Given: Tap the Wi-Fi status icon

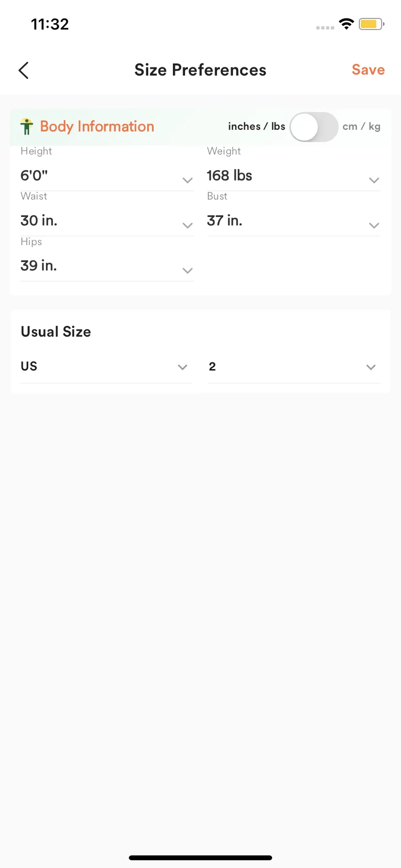Looking at the screenshot, I should [x=346, y=24].
